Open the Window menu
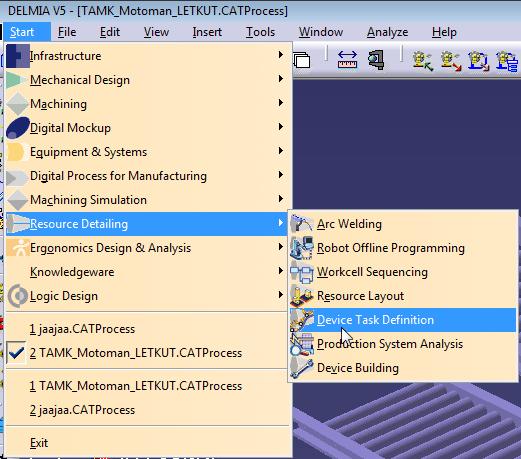The width and height of the screenshot is (521, 459). click(321, 32)
